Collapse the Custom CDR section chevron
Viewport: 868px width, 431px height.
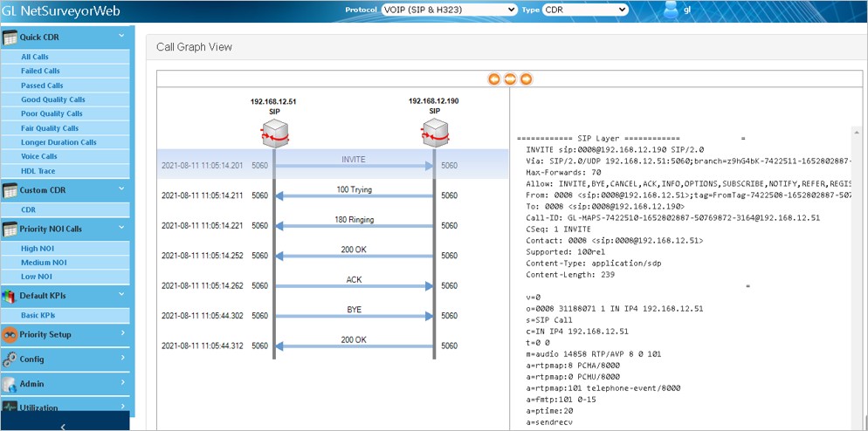121,188
